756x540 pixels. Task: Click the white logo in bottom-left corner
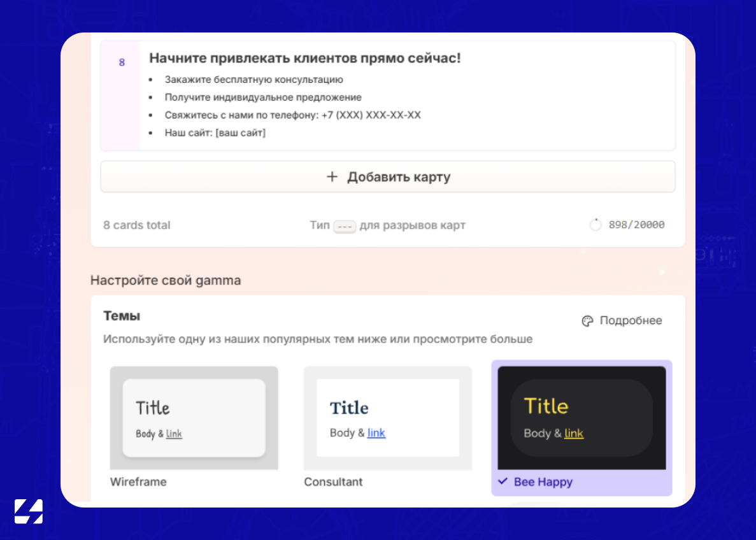(x=29, y=511)
